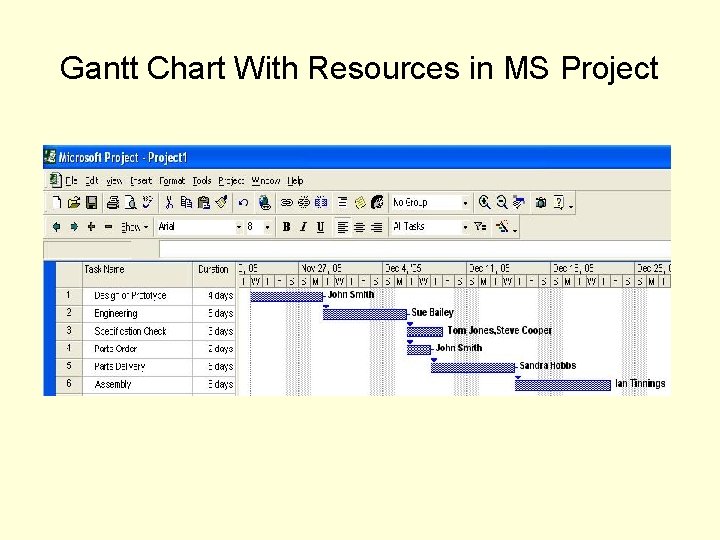The image size is (720, 540).
Task: Save the project with the floppy icon
Action: [91, 202]
